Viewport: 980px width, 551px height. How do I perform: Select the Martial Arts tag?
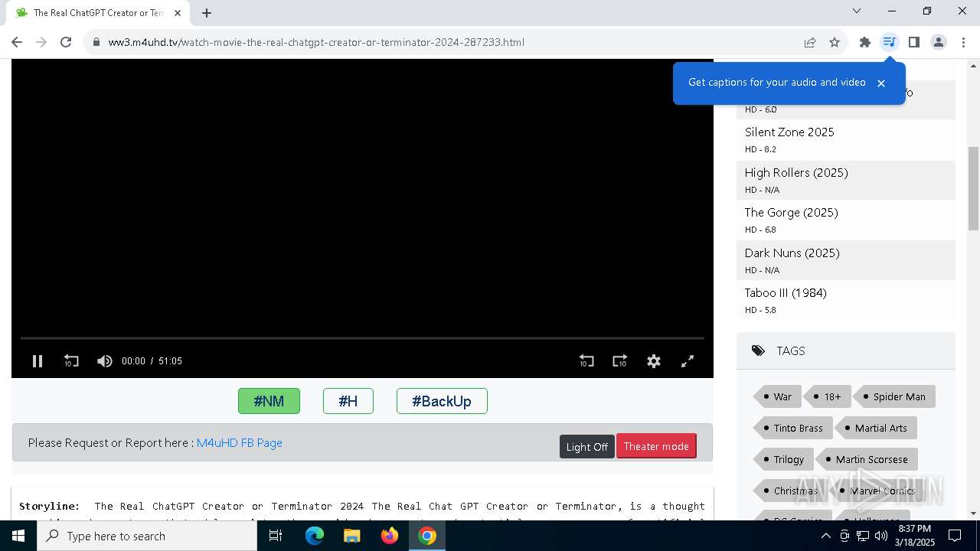coord(875,428)
